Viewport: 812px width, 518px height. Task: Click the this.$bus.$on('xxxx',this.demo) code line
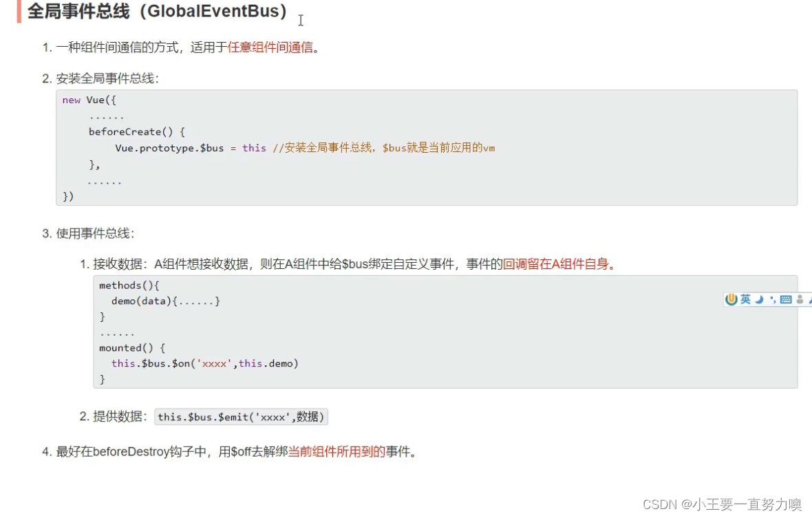pos(204,363)
